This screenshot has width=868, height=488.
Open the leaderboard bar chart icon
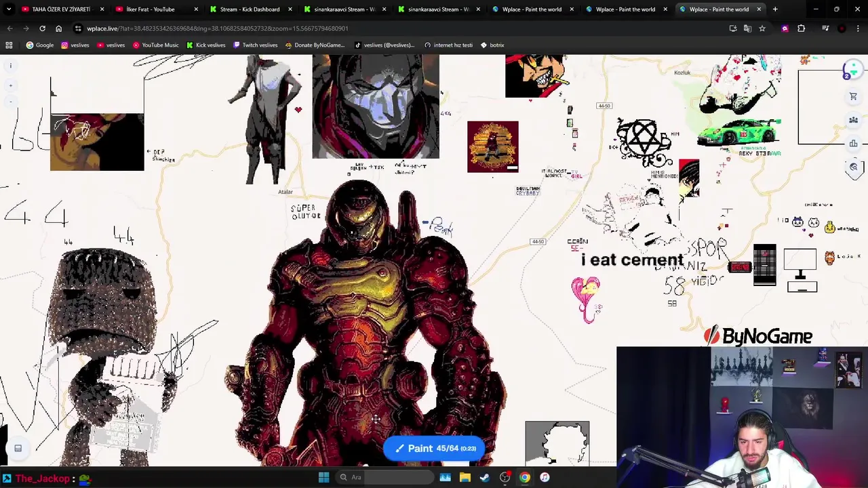(853, 144)
